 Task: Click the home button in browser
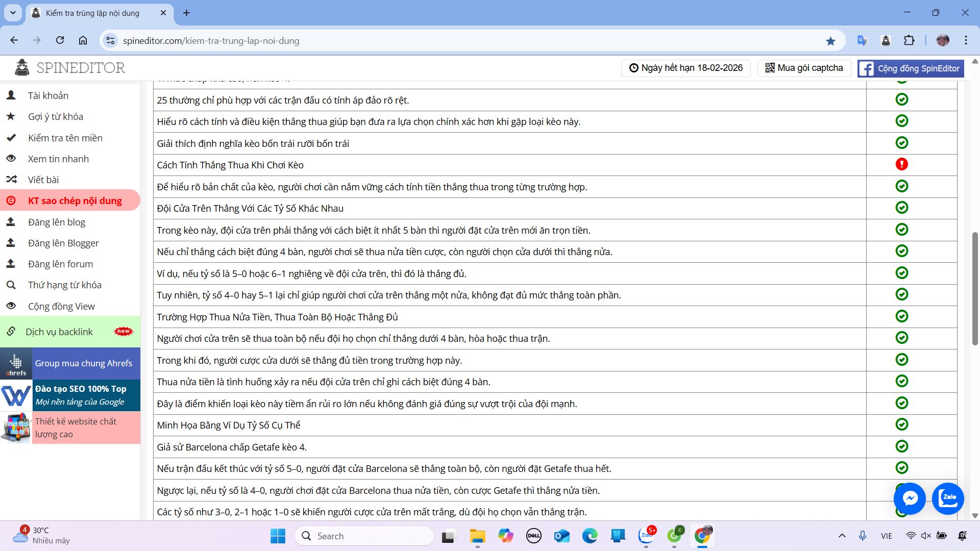(x=83, y=40)
